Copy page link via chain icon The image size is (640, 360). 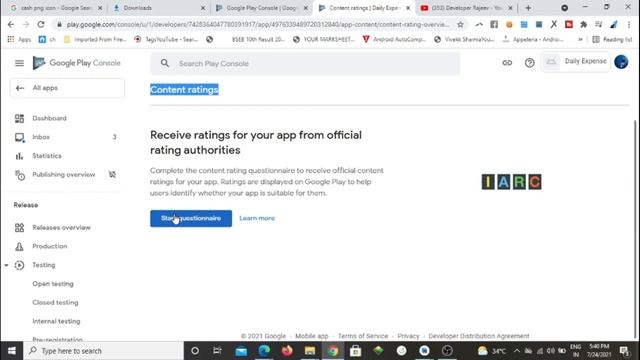coord(507,63)
